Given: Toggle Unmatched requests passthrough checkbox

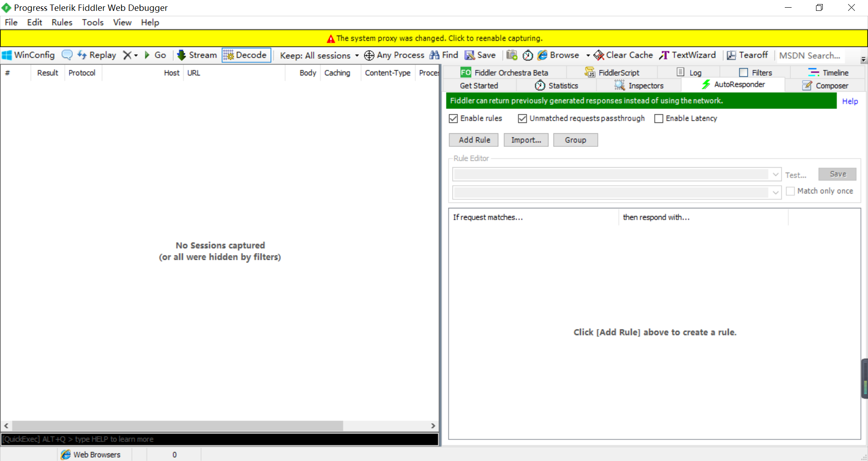Looking at the screenshot, I should (x=523, y=118).
